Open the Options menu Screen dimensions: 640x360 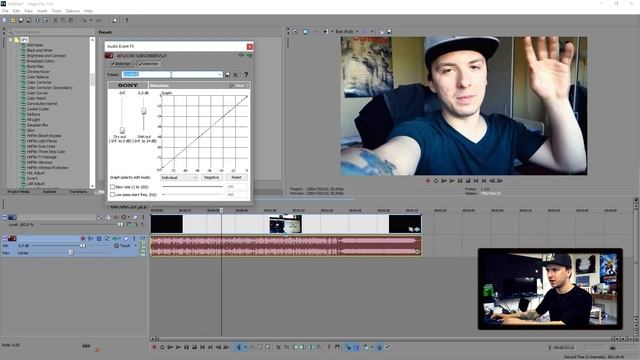pyautogui.click(x=73, y=11)
